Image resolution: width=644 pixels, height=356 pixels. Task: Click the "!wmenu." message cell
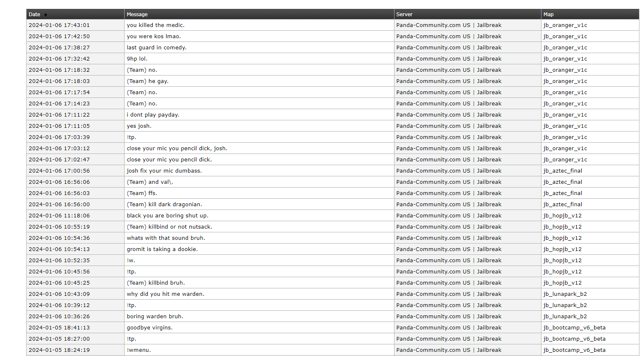pyautogui.click(x=139, y=350)
